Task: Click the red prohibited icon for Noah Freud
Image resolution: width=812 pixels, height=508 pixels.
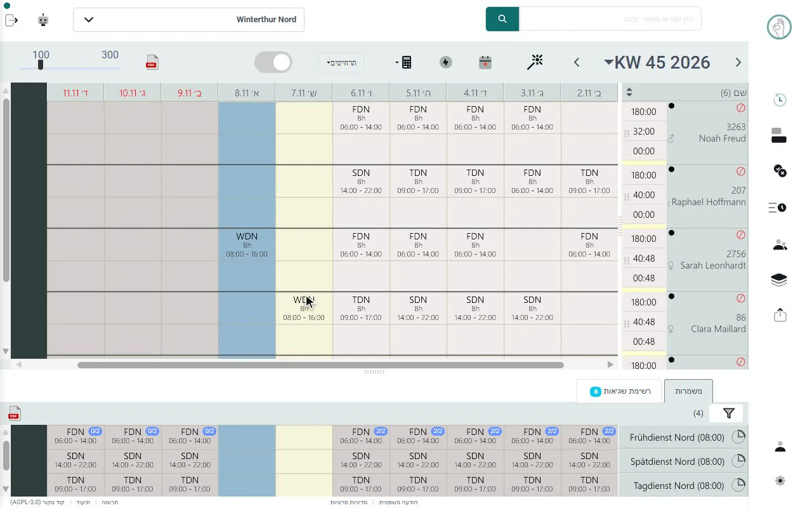Action: point(741,108)
